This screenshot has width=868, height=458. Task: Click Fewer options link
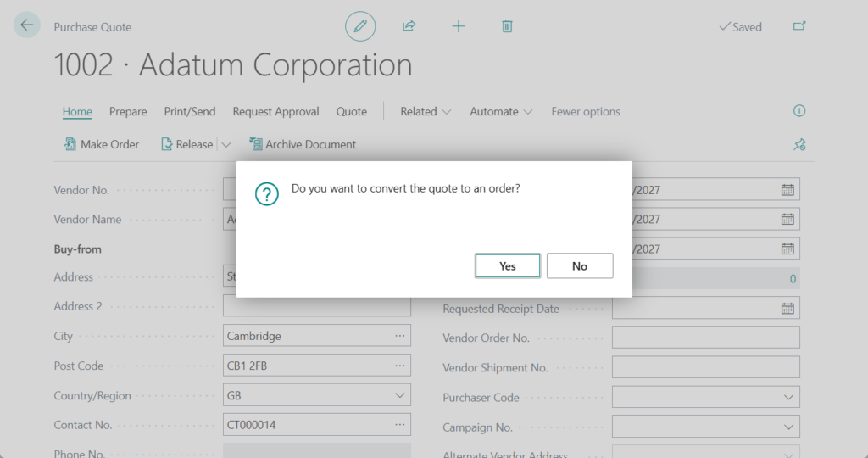coord(586,112)
